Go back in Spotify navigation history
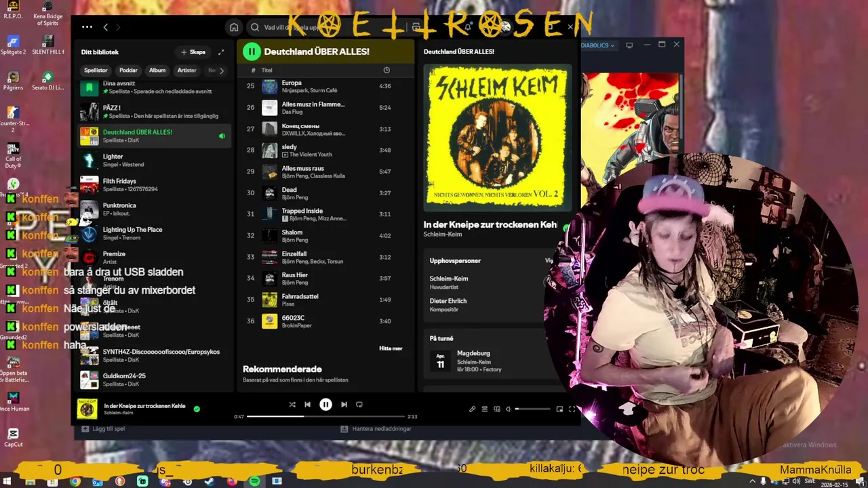The width and height of the screenshot is (868, 488). [x=105, y=27]
